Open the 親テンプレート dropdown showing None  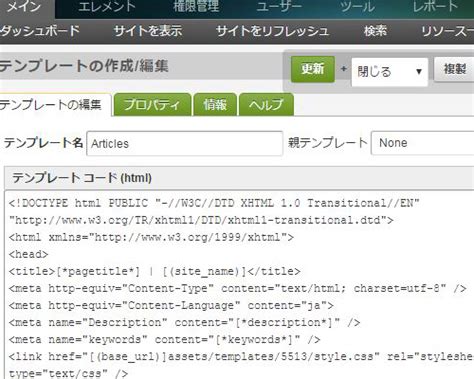click(x=422, y=143)
